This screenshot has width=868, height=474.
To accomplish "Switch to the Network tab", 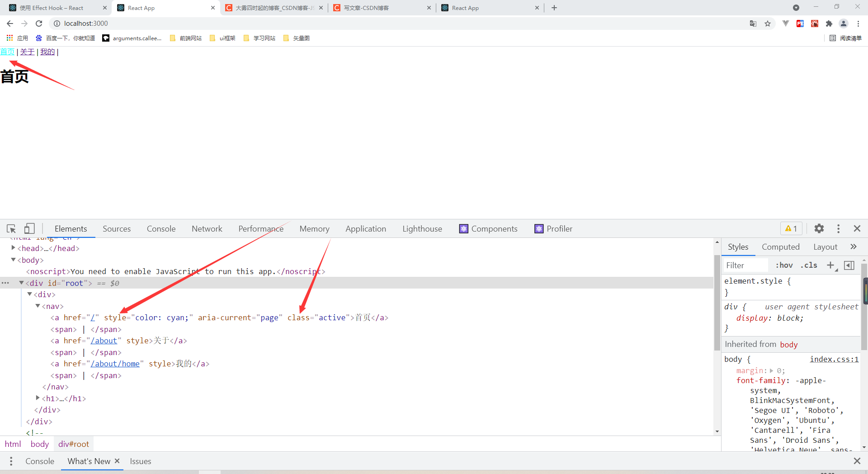I will point(207,229).
